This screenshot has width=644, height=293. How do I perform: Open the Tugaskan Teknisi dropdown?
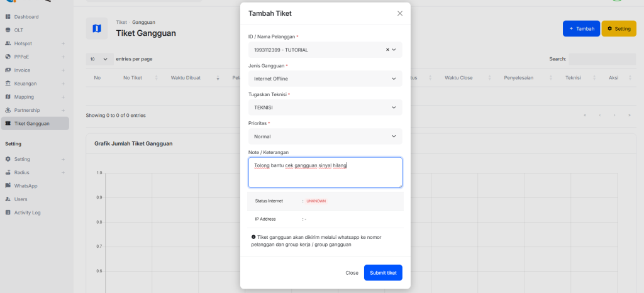pos(325,108)
